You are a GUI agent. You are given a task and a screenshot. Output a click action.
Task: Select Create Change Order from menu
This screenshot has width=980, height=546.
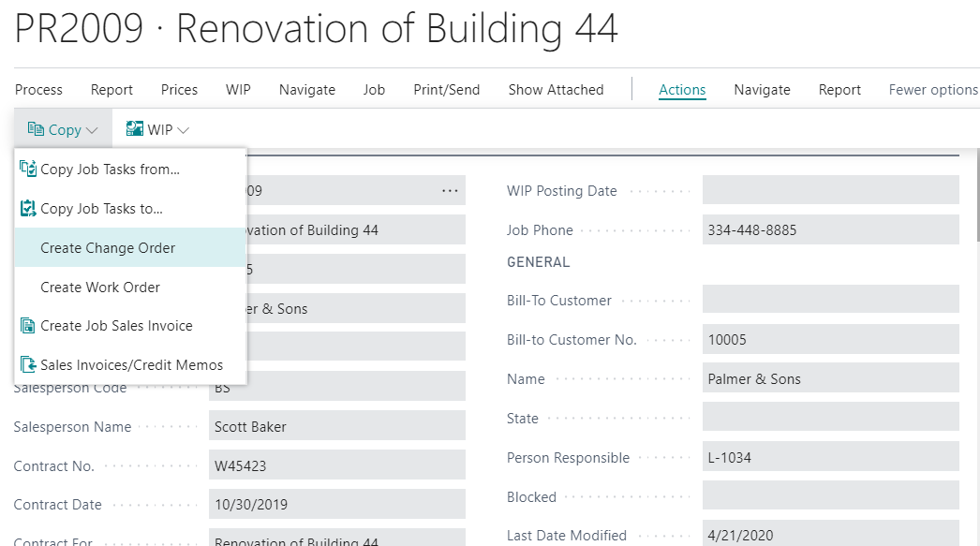[x=108, y=248]
